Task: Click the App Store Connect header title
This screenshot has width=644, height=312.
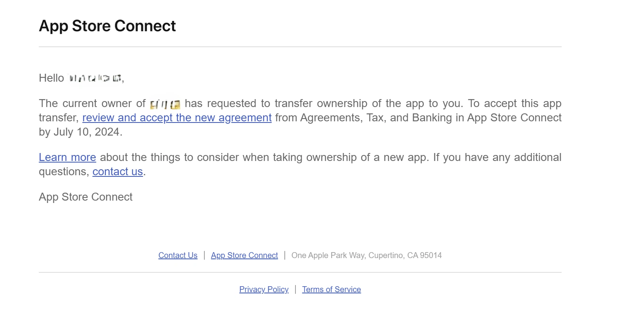Action: 107,26
